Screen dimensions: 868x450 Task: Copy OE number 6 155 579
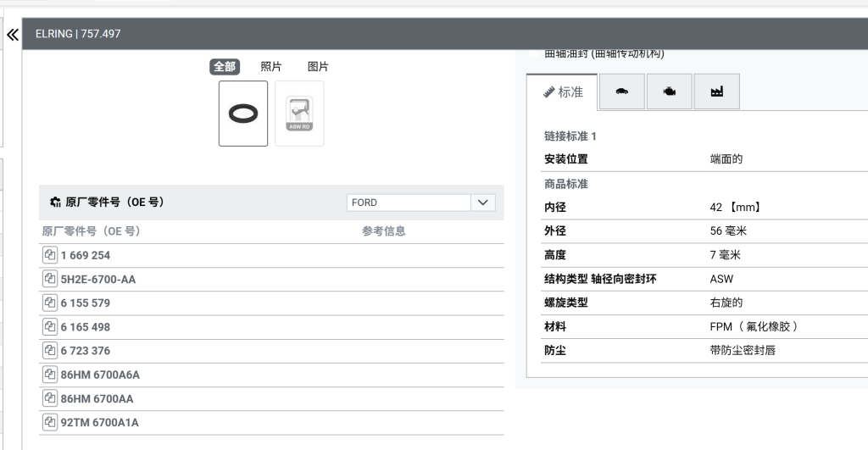tap(49, 303)
